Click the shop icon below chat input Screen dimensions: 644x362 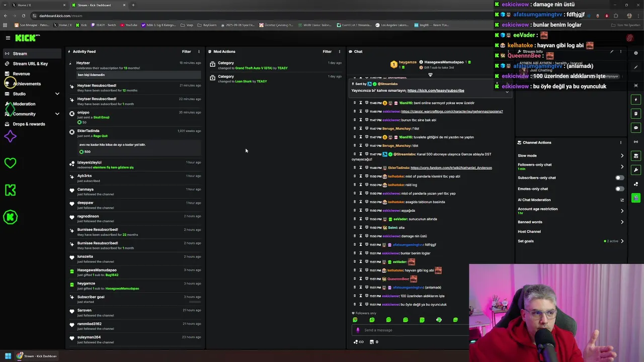(372, 342)
